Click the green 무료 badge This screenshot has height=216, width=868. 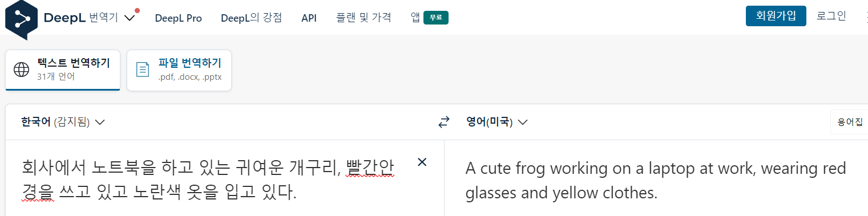[x=436, y=18]
